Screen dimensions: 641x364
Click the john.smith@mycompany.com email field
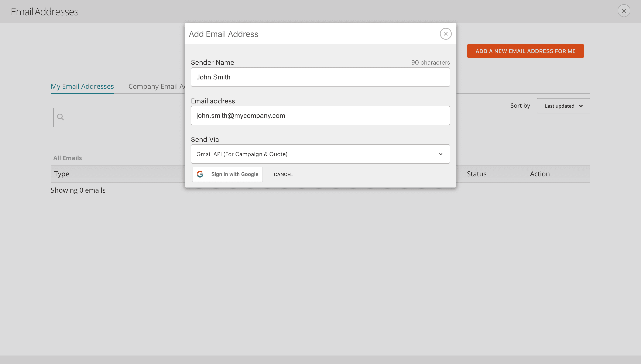point(320,115)
